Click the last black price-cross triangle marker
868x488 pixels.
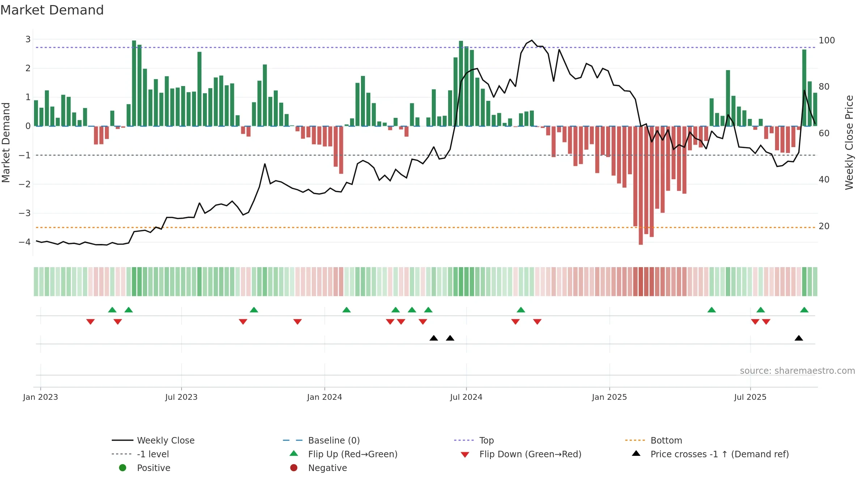(x=799, y=338)
